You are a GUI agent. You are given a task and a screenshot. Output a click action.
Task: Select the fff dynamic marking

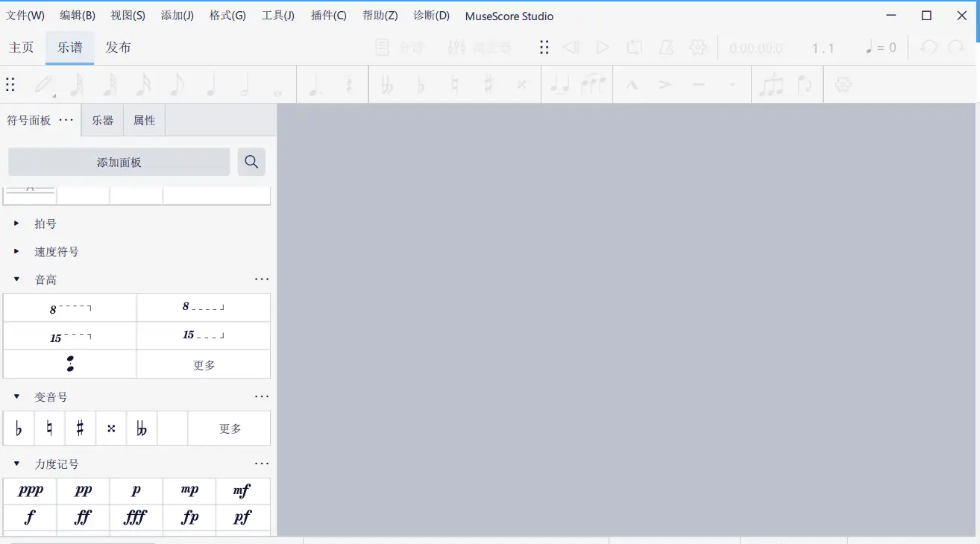point(136,517)
